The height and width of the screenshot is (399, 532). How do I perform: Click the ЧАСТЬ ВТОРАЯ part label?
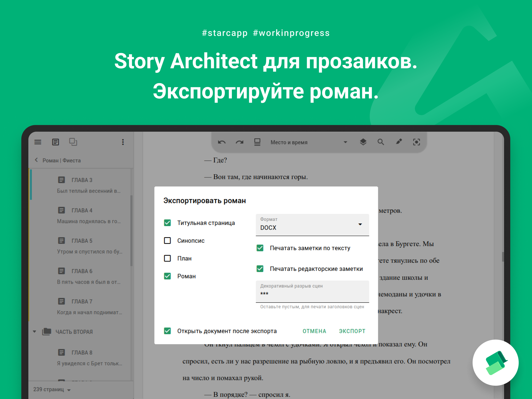[x=74, y=332]
